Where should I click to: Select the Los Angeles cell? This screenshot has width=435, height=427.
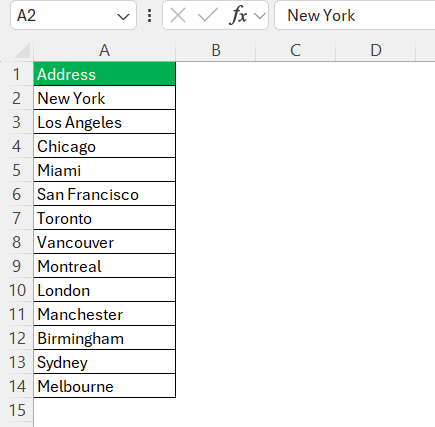(104, 122)
